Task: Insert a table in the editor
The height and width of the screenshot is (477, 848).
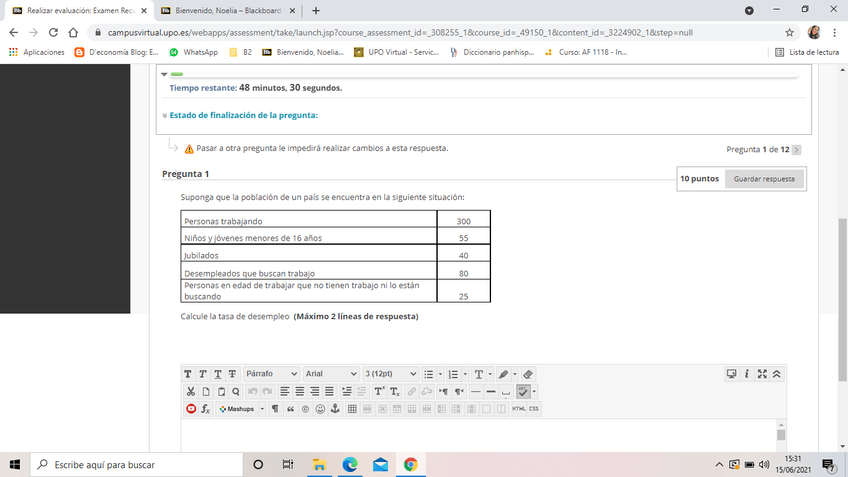Action: [352, 409]
